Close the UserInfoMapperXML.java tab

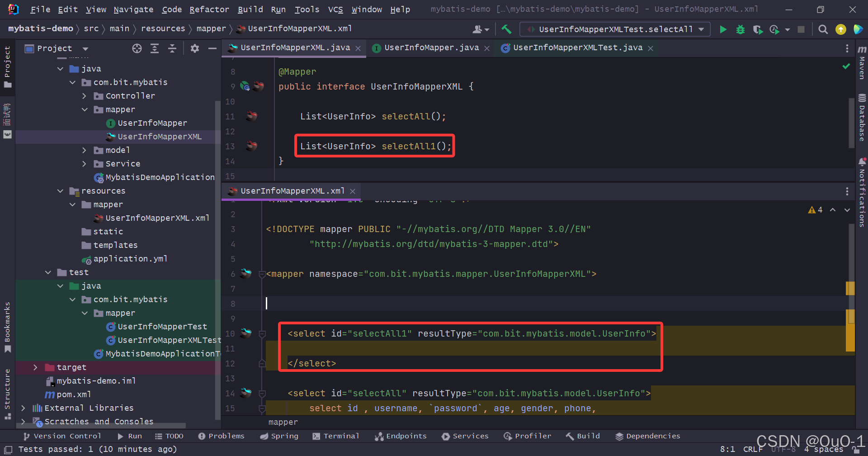pyautogui.click(x=358, y=48)
